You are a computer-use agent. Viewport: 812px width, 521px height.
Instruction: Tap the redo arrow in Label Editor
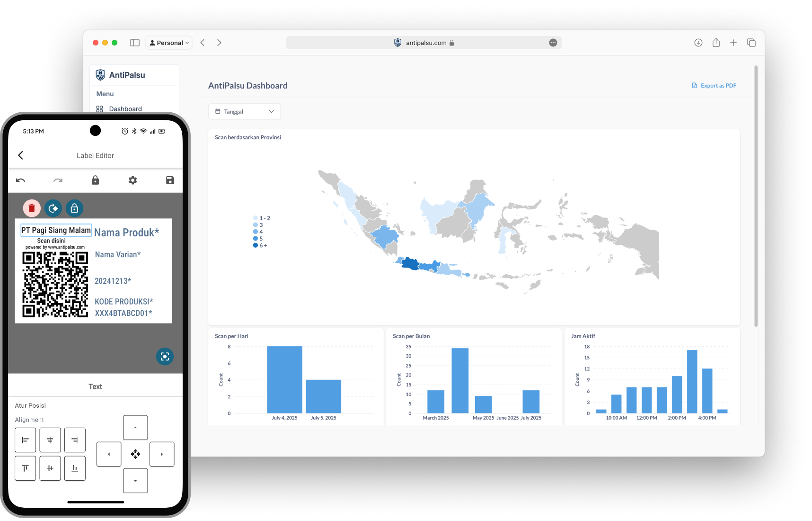[x=58, y=180]
